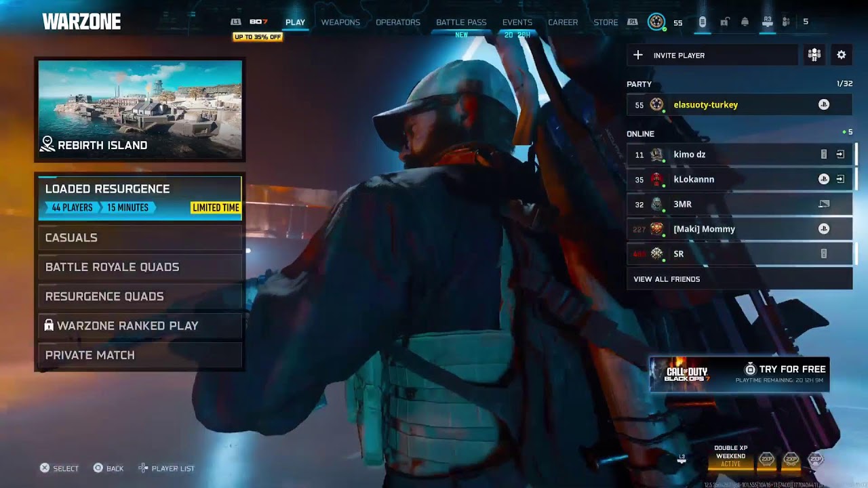Select the Loaded Resurgence mode
Image resolution: width=868 pixels, height=488 pixels.
click(140, 198)
